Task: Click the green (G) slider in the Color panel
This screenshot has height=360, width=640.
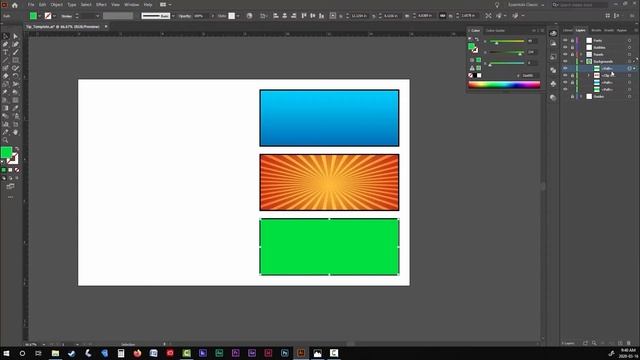Action: 507,52
